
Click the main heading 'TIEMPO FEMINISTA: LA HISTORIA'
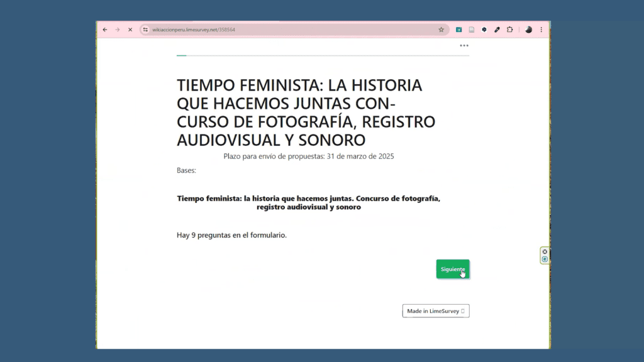306,112
